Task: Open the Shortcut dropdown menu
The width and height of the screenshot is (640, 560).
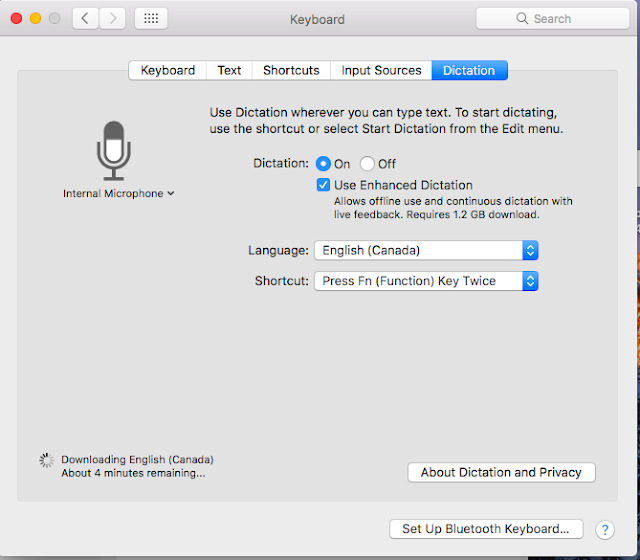Action: 426,281
